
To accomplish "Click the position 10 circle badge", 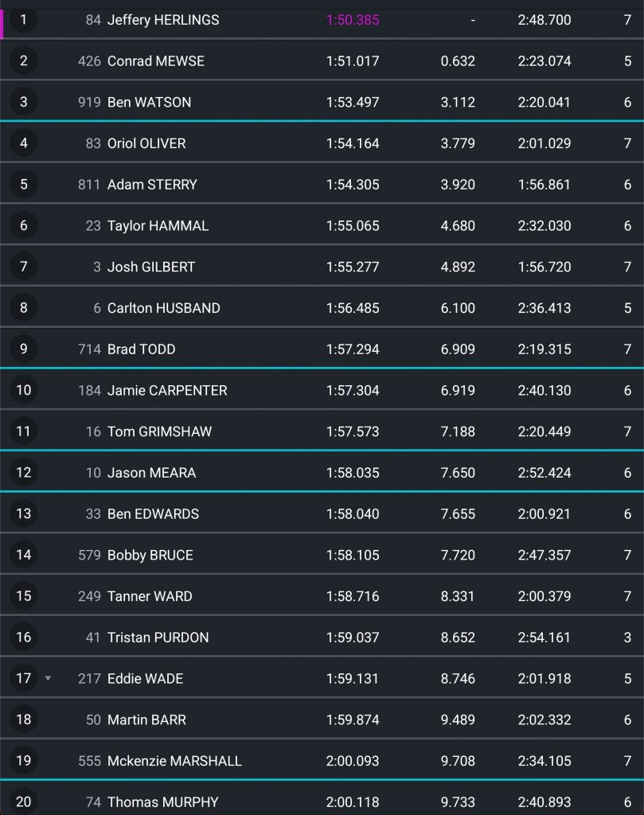I will tap(24, 390).
